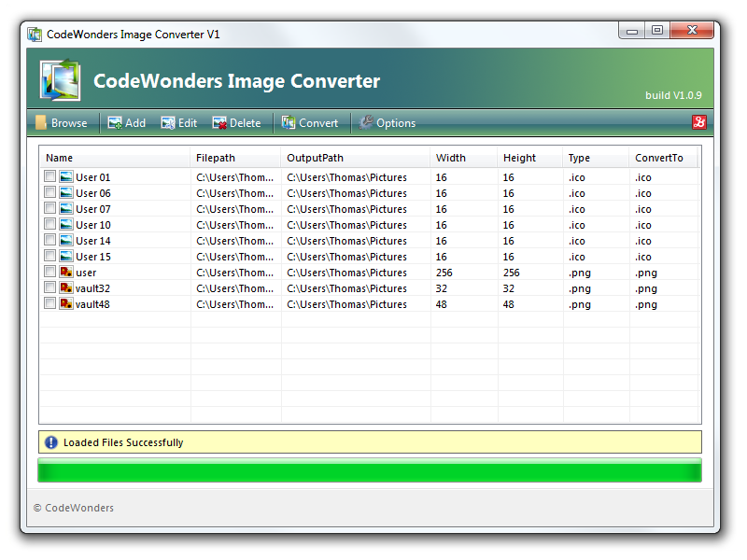Viewport: 747px width, 560px height.
Task: Click the red icon at toolbar right
Action: 698,122
